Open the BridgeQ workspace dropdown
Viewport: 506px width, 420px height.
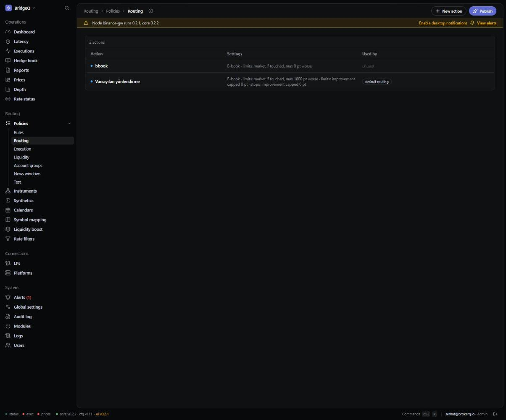(20, 8)
